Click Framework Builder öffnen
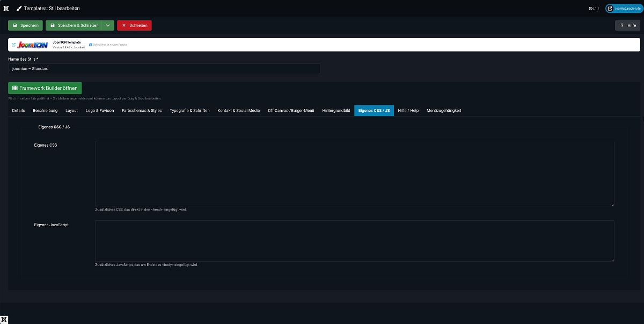 coord(45,88)
